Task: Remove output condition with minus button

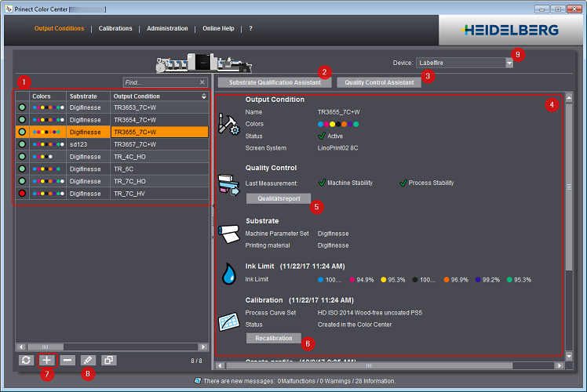Action: [x=67, y=360]
